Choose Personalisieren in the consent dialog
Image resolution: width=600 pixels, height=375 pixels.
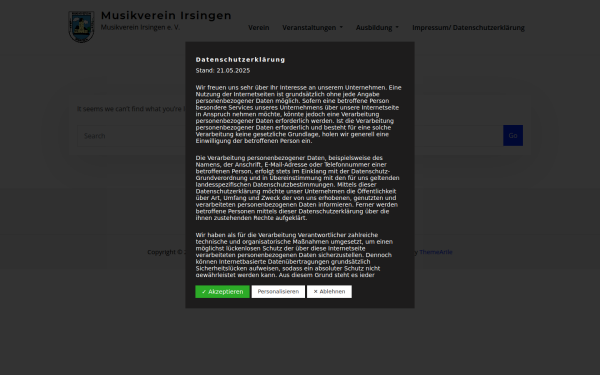click(278, 292)
